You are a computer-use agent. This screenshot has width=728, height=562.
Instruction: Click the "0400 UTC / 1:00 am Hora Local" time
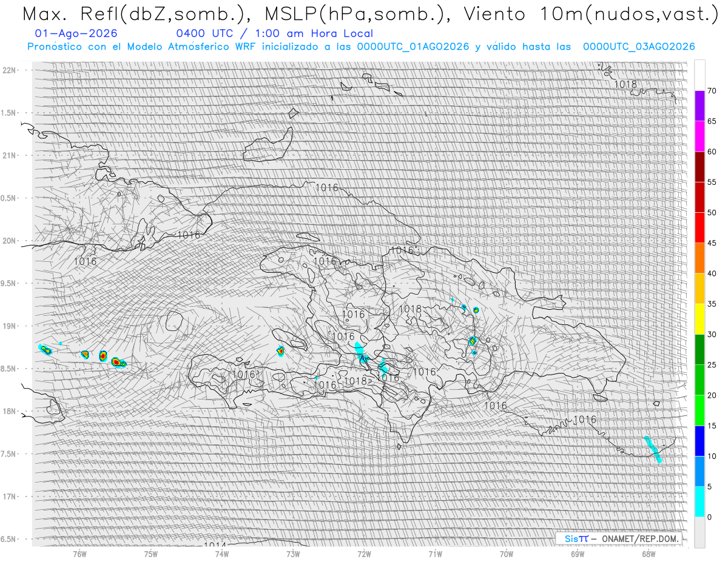click(x=274, y=33)
